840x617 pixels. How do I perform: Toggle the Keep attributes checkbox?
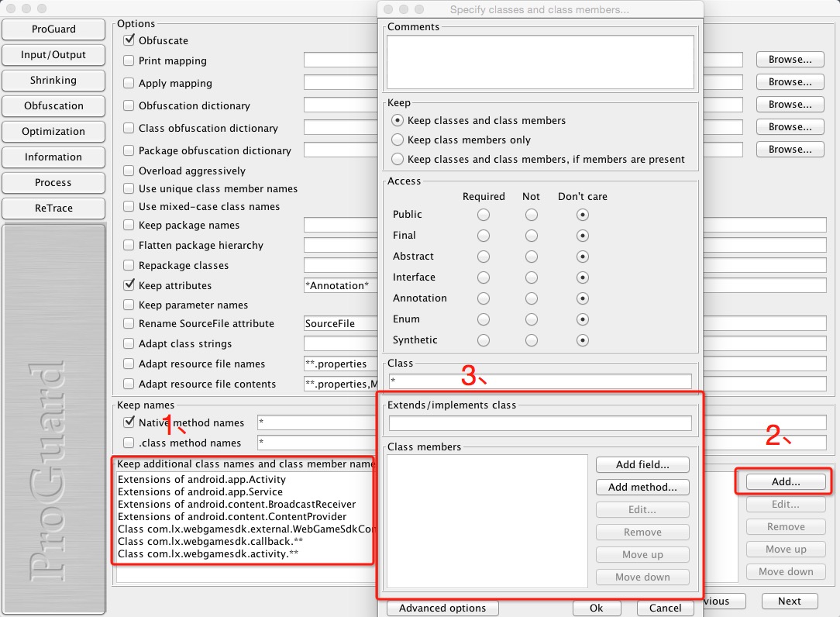point(129,285)
